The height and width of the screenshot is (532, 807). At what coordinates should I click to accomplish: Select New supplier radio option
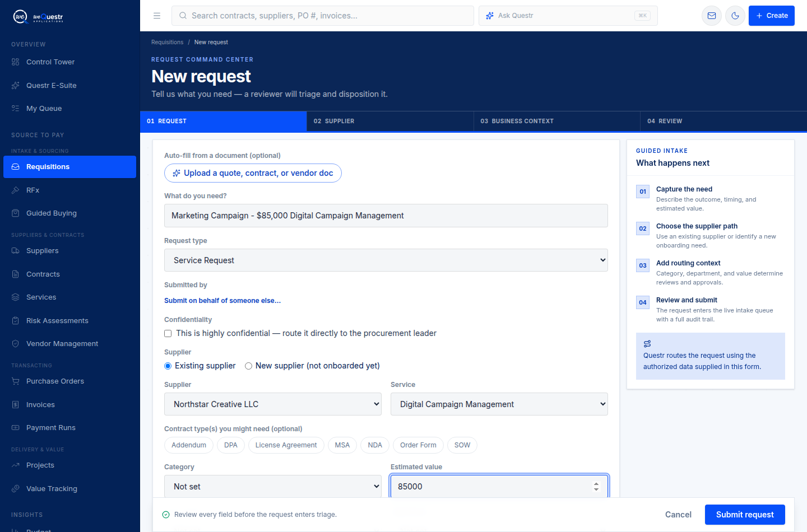coord(248,366)
